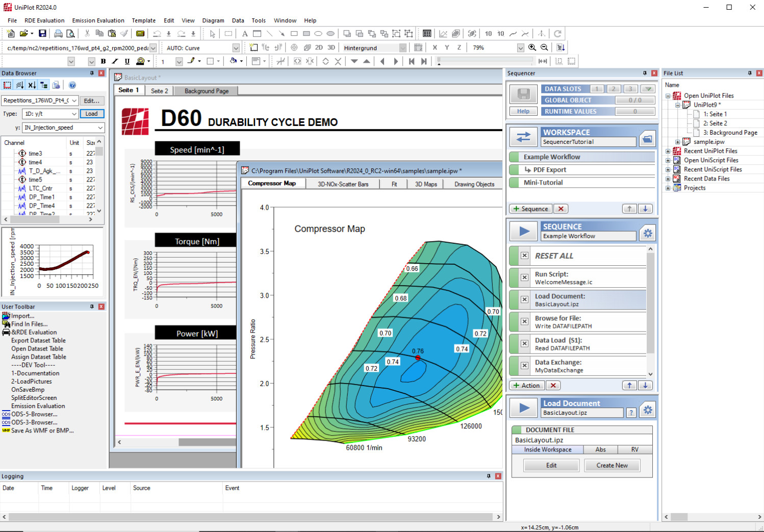Image resolution: width=764 pixels, height=532 pixels.
Task: Run the Load Document action play button
Action: pyautogui.click(x=524, y=408)
